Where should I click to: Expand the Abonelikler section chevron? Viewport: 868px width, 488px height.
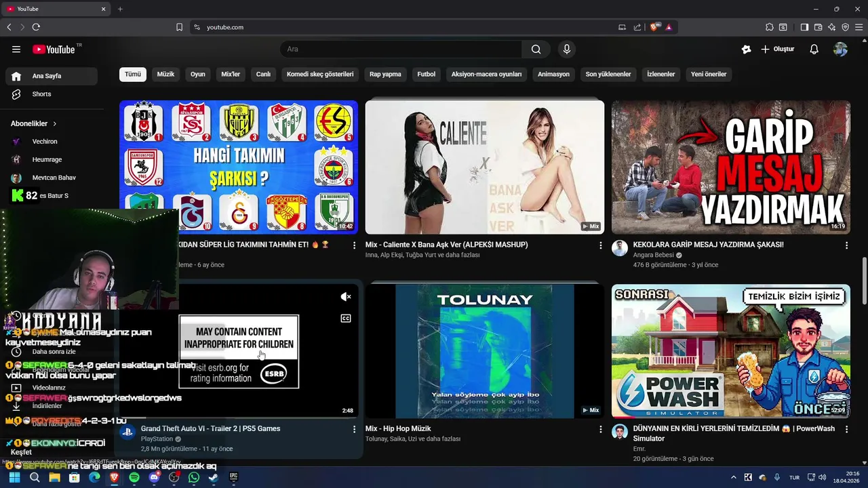point(55,124)
